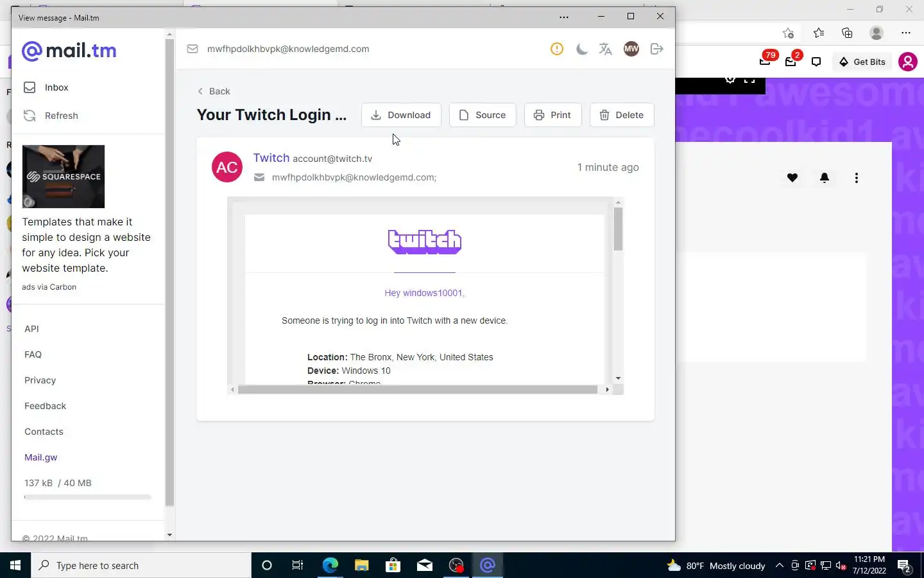924x578 pixels.
Task: Click the mail.tm logo
Action: (69, 51)
